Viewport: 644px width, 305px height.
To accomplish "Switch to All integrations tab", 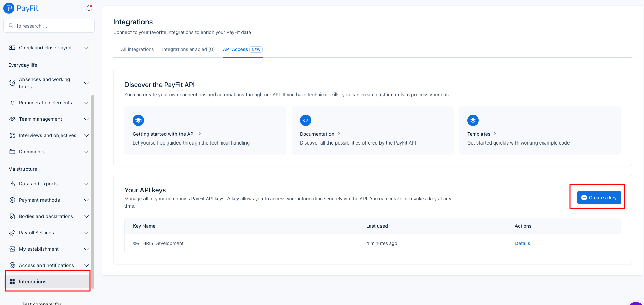I will pyautogui.click(x=137, y=49).
